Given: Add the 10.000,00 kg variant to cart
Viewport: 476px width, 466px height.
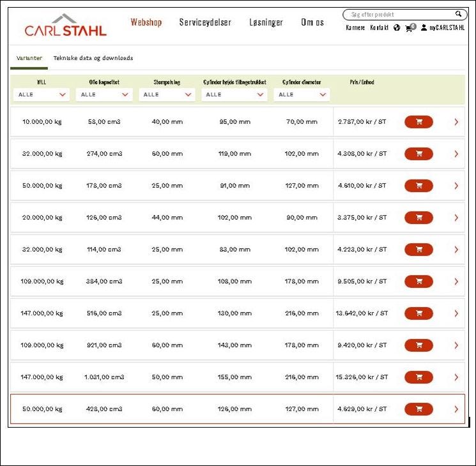Looking at the screenshot, I should pos(418,122).
